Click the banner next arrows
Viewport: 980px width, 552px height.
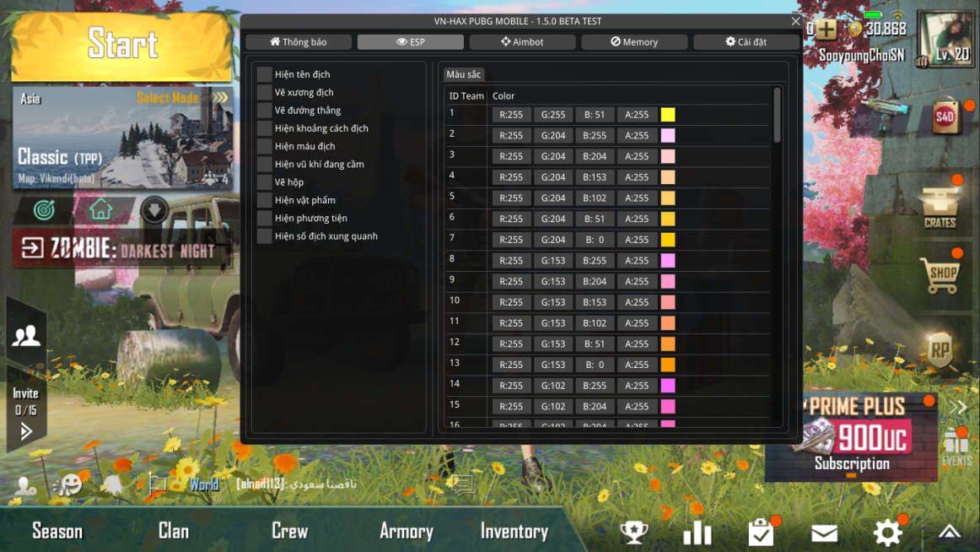(x=958, y=408)
